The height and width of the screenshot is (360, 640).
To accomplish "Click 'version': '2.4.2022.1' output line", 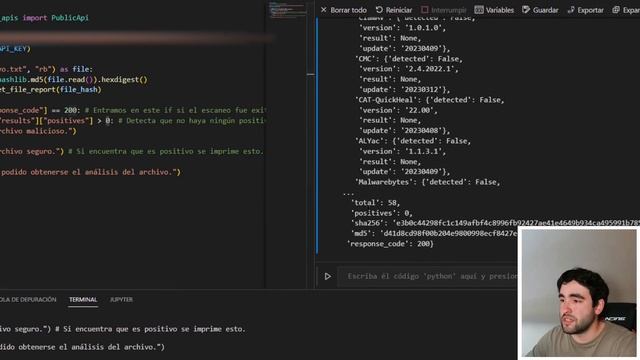I will click(408, 69).
